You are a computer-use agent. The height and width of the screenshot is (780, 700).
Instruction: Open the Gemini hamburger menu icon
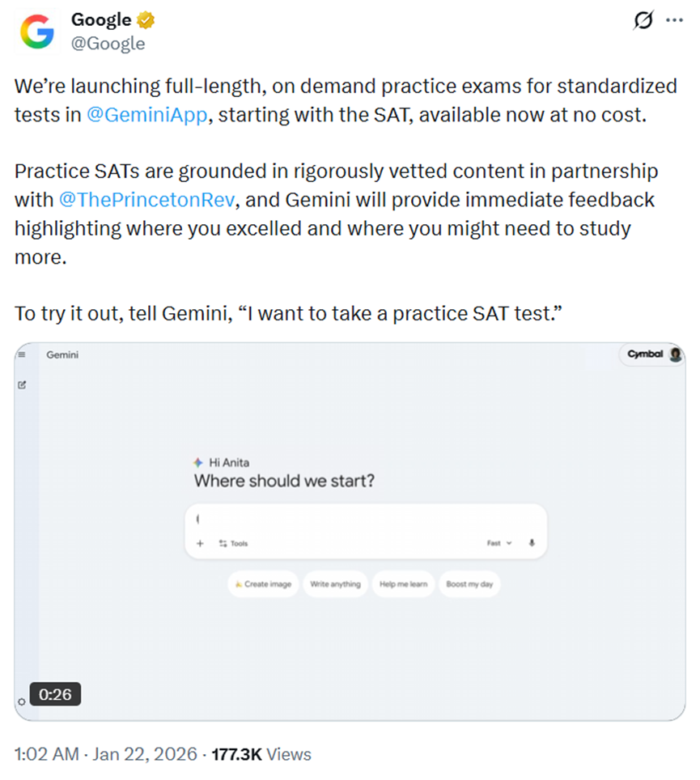[x=23, y=354]
